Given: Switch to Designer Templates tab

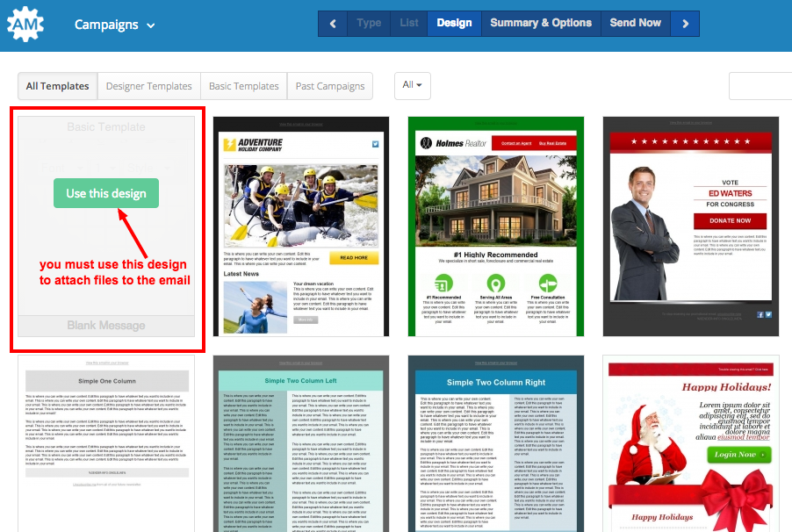Looking at the screenshot, I should click(x=149, y=86).
